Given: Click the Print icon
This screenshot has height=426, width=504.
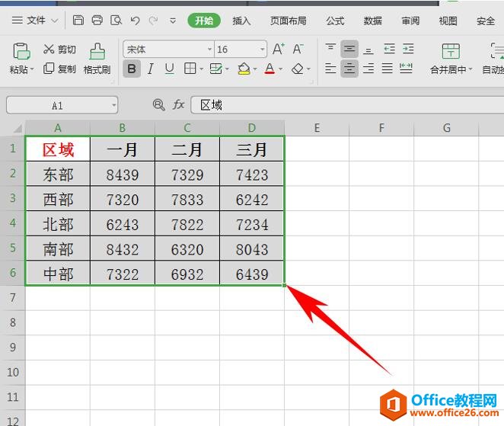Looking at the screenshot, I should [97, 21].
